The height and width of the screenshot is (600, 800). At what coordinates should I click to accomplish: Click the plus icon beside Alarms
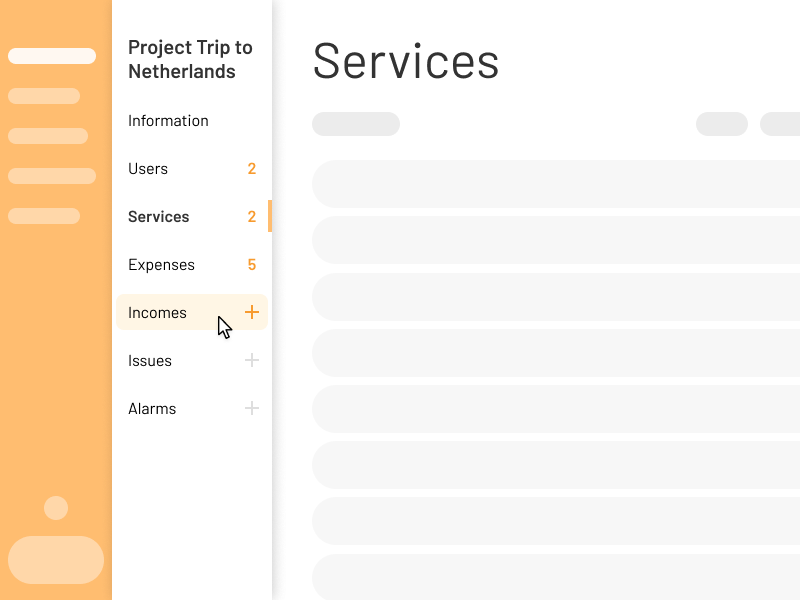(x=252, y=408)
